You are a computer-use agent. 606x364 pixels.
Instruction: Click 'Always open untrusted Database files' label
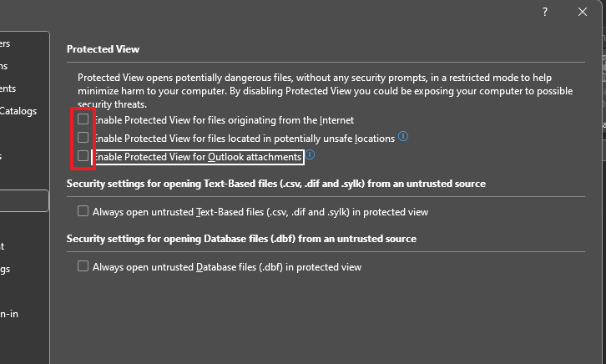227,267
